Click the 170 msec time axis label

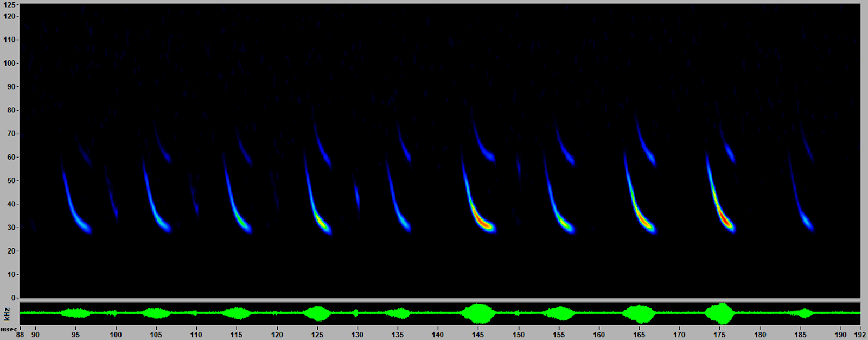(679, 335)
